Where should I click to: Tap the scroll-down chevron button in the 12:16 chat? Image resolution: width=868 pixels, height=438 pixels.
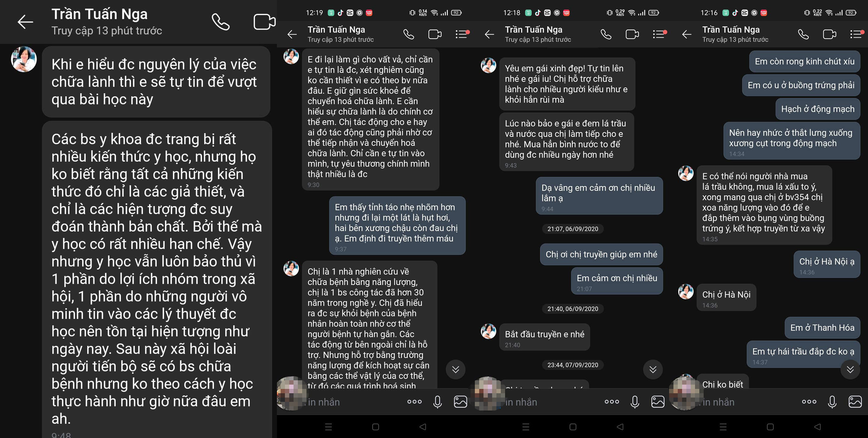850,369
